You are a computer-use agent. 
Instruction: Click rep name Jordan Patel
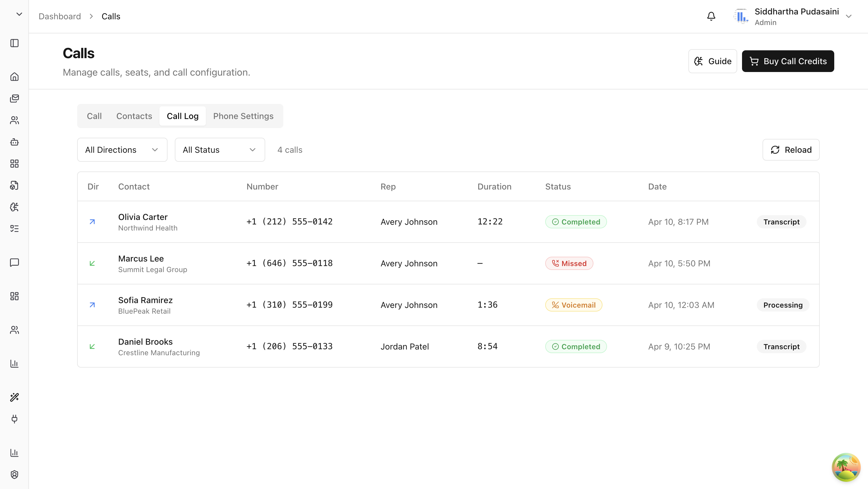click(x=405, y=346)
